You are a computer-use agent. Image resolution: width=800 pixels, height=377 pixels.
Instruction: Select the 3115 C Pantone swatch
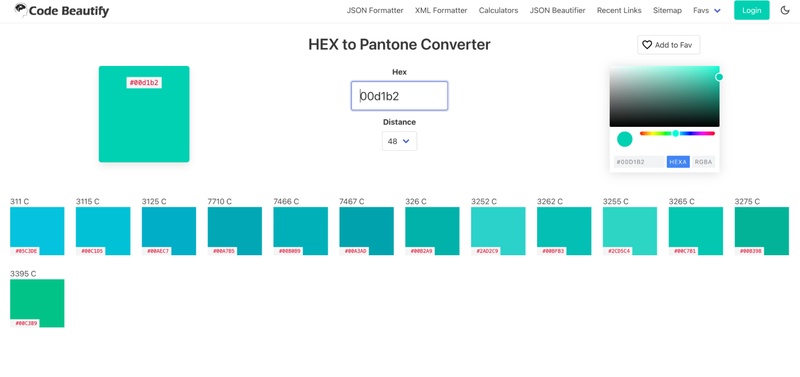pos(103,231)
